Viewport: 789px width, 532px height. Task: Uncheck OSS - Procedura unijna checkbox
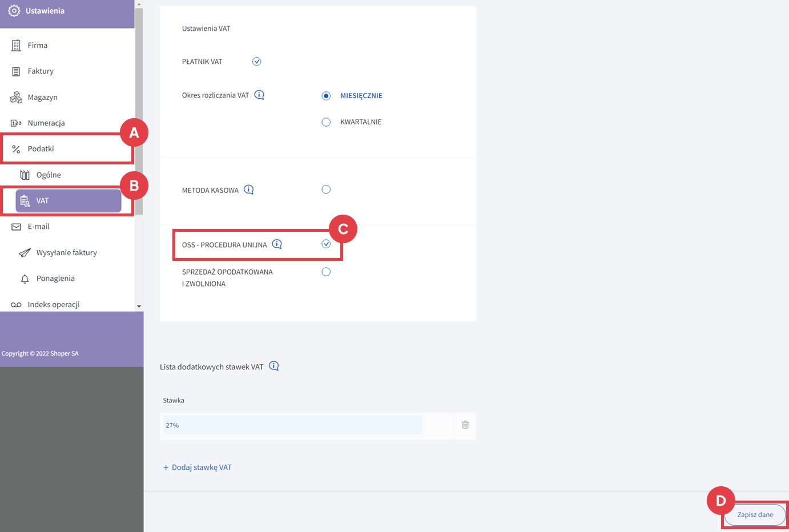326,244
